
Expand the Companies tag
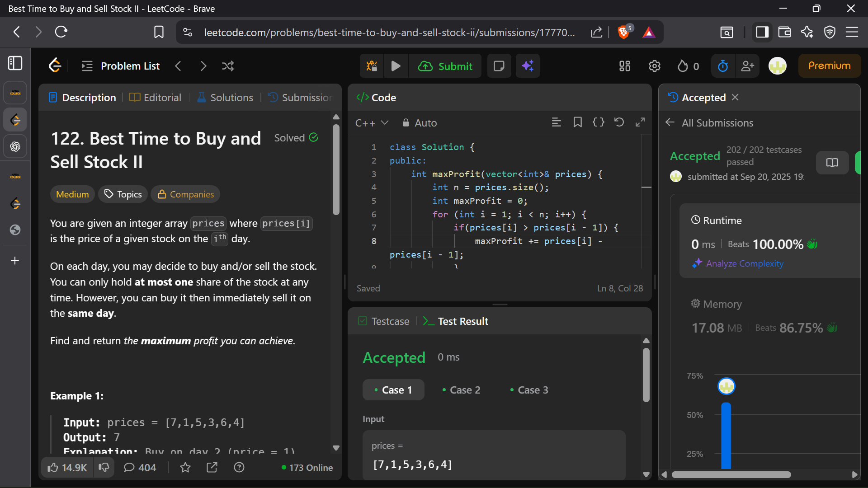[185, 194]
